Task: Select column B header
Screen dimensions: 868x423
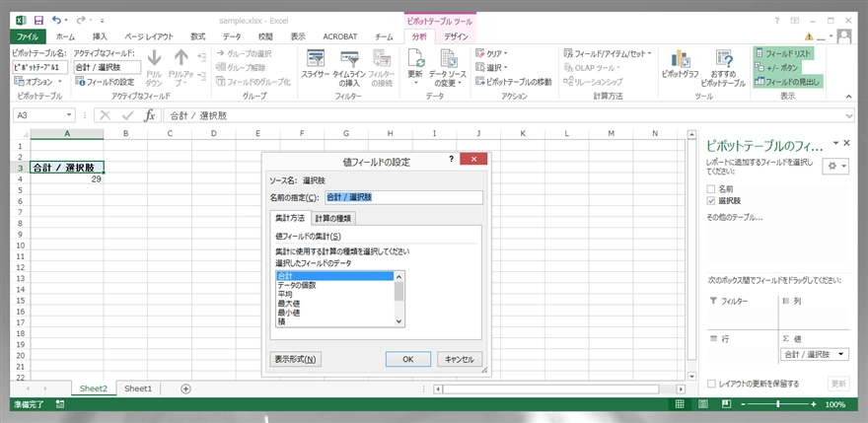Action: tap(126, 133)
